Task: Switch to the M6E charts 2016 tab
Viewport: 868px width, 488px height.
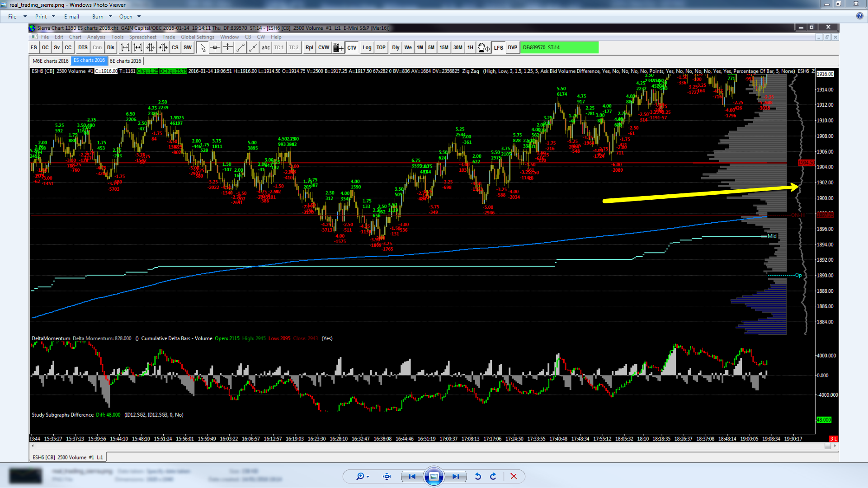Action: tap(50, 61)
